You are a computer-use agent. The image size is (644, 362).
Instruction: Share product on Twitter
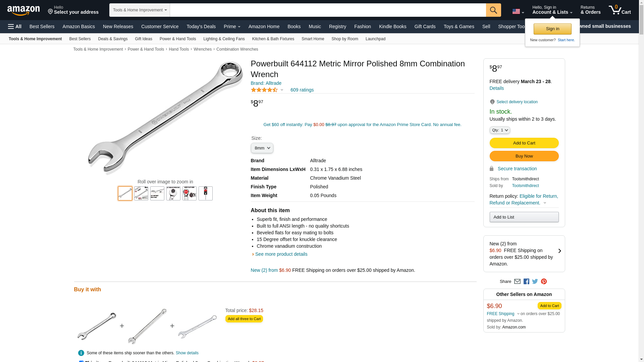tap(535, 282)
